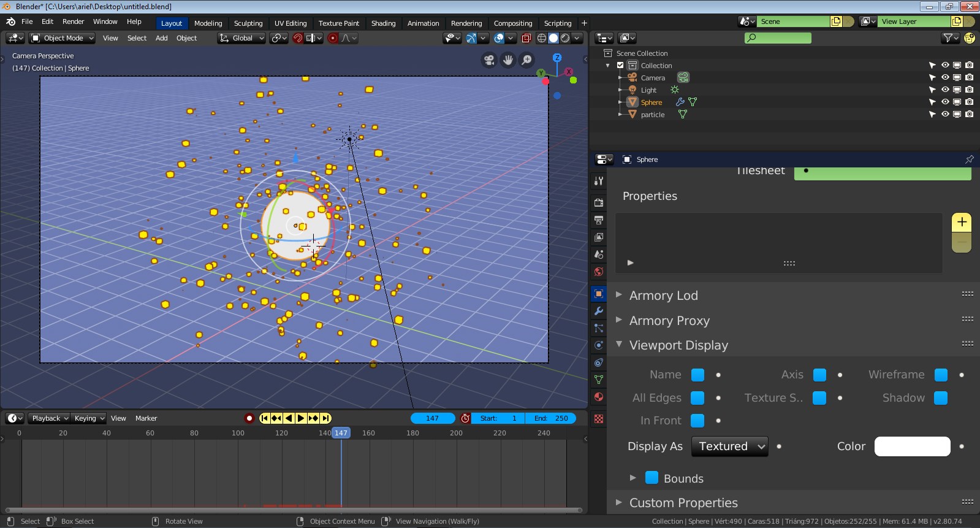Open the Material properties tab

click(x=599, y=397)
